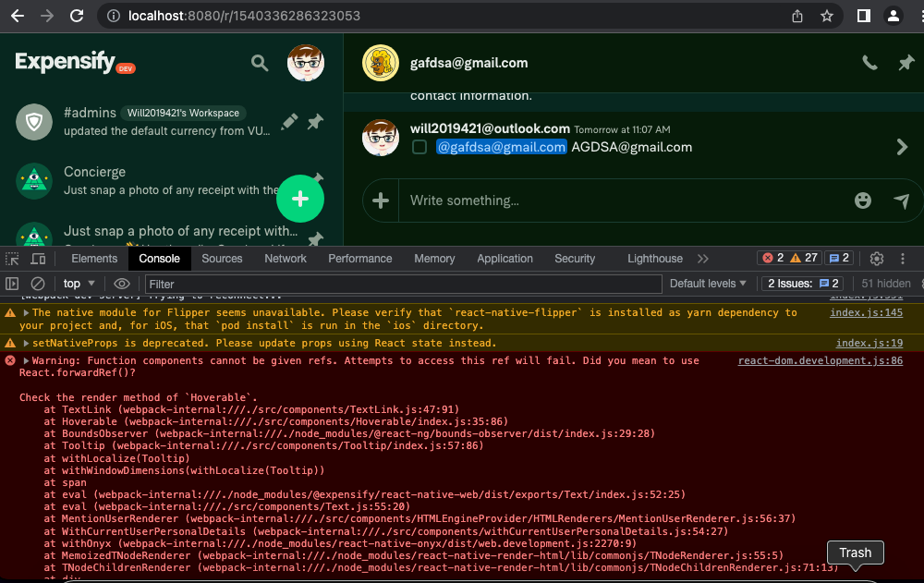The width and height of the screenshot is (924, 583).
Task: Check the checkbox next to @gafdsa@gmail.com
Action: 420,146
